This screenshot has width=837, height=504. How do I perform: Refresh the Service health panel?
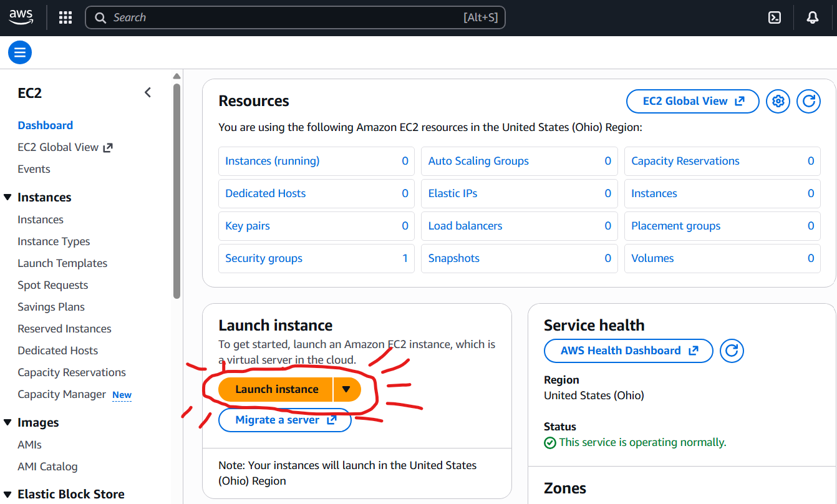pos(732,351)
